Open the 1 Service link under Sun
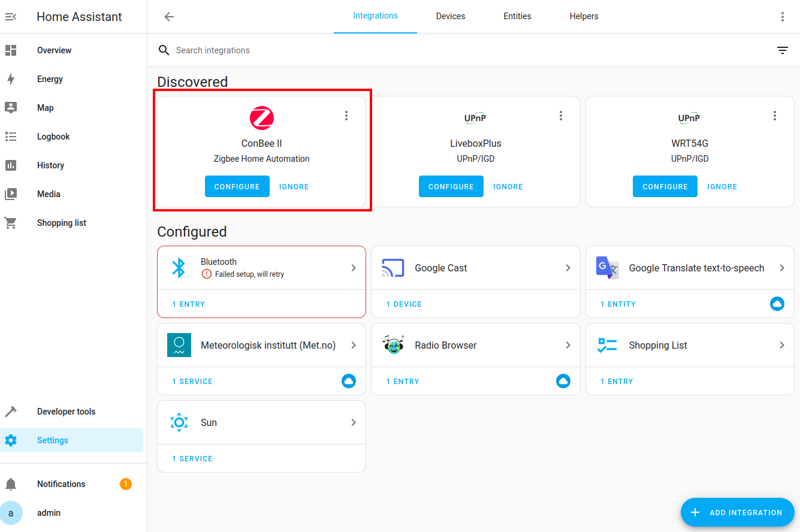800x532 pixels. (x=192, y=458)
